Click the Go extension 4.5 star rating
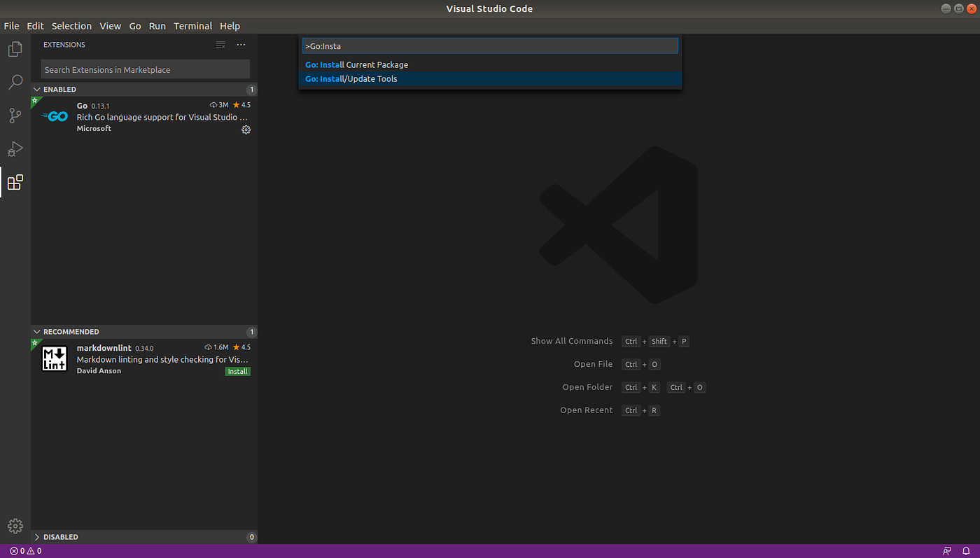The width and height of the screenshot is (980, 558). (x=241, y=105)
